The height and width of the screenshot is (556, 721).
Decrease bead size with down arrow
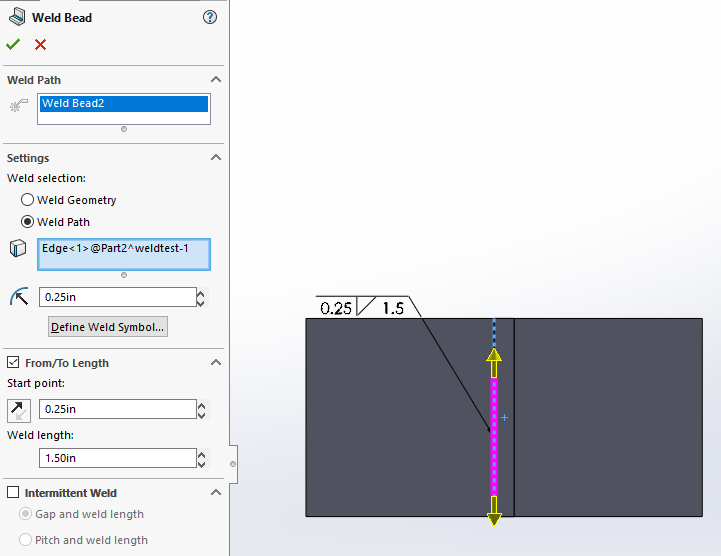pos(200,302)
